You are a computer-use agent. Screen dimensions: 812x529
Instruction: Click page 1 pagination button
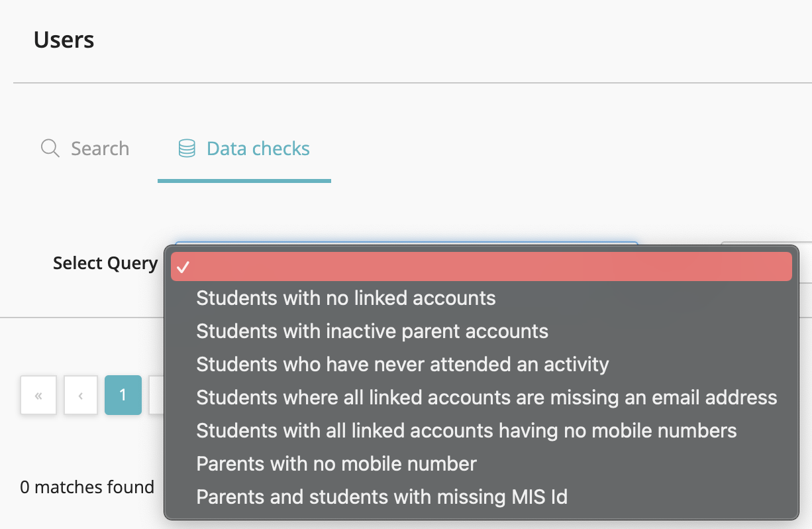123,396
